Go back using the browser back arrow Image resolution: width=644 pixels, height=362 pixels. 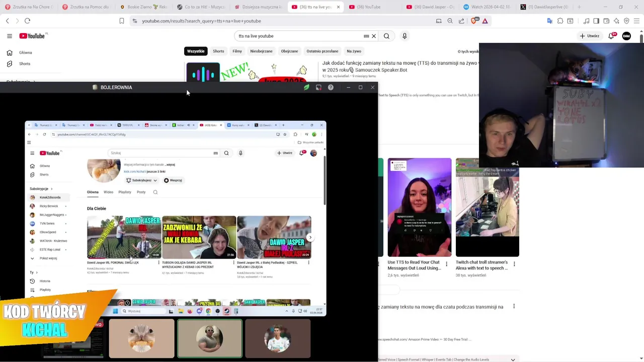pyautogui.click(x=8, y=21)
